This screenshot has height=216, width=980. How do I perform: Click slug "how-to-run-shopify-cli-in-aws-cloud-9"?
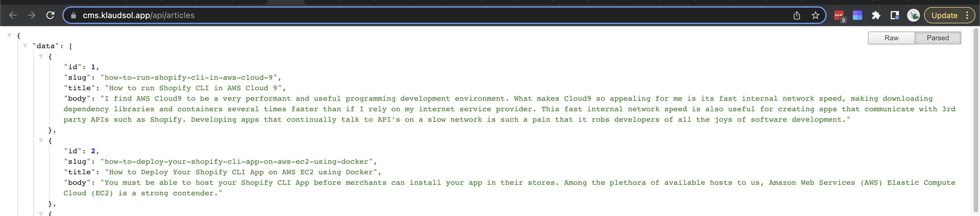189,77
